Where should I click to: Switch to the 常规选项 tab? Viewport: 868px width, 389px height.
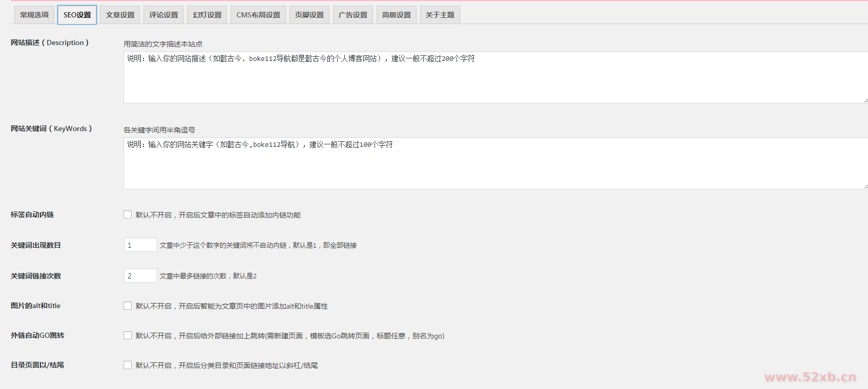click(34, 15)
